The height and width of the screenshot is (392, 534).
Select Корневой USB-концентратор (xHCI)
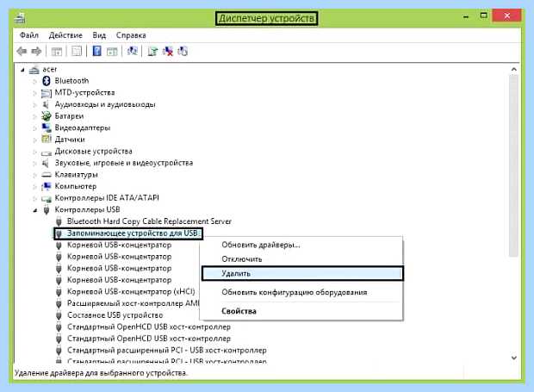click(131, 291)
